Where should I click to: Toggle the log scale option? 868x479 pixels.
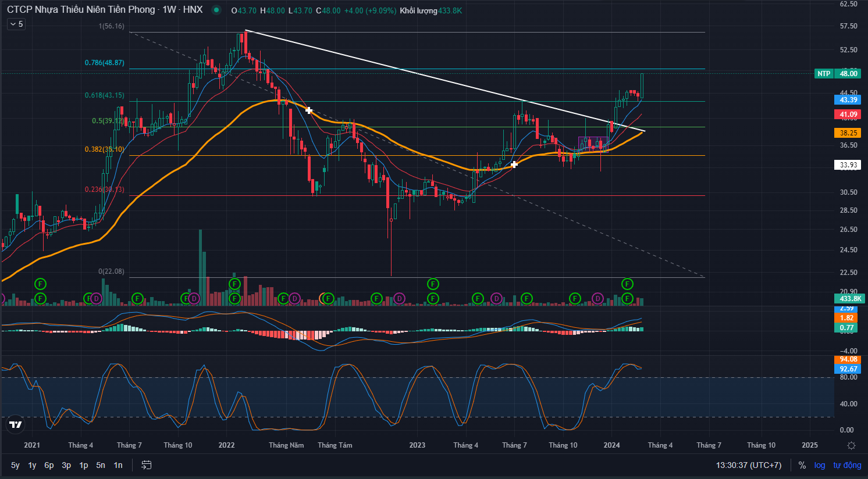click(x=820, y=465)
